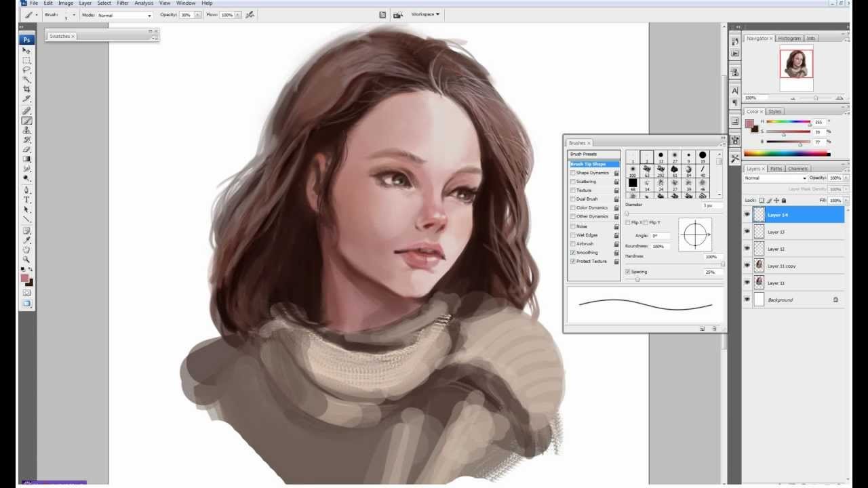Select the Hand tool
Screen dimensions: 868x488
[x=26, y=250]
